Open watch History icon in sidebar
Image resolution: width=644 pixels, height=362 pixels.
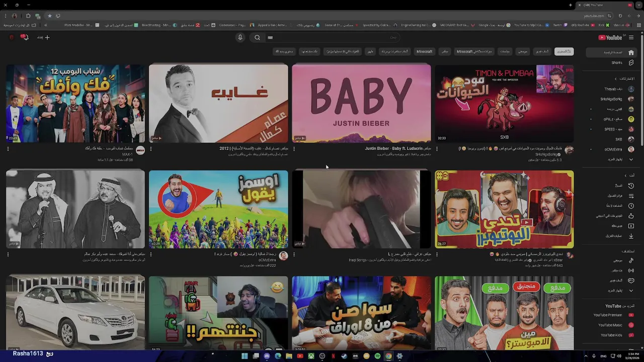(x=631, y=186)
